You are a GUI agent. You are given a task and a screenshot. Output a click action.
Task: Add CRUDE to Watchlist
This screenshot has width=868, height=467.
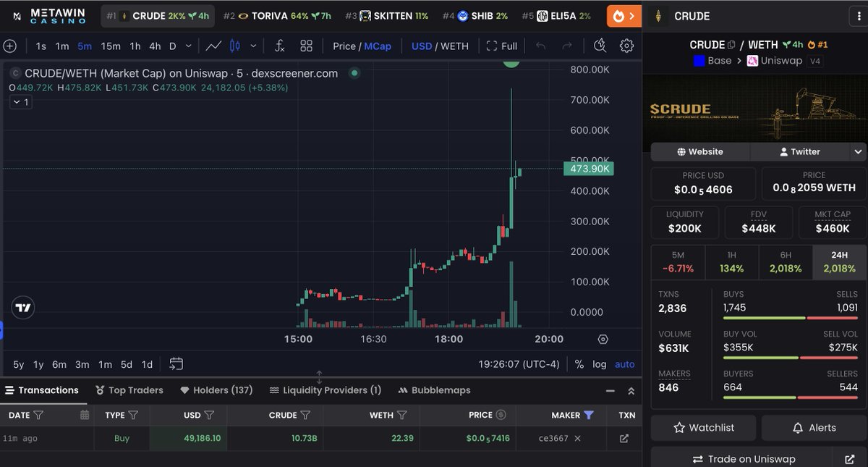[x=702, y=427]
